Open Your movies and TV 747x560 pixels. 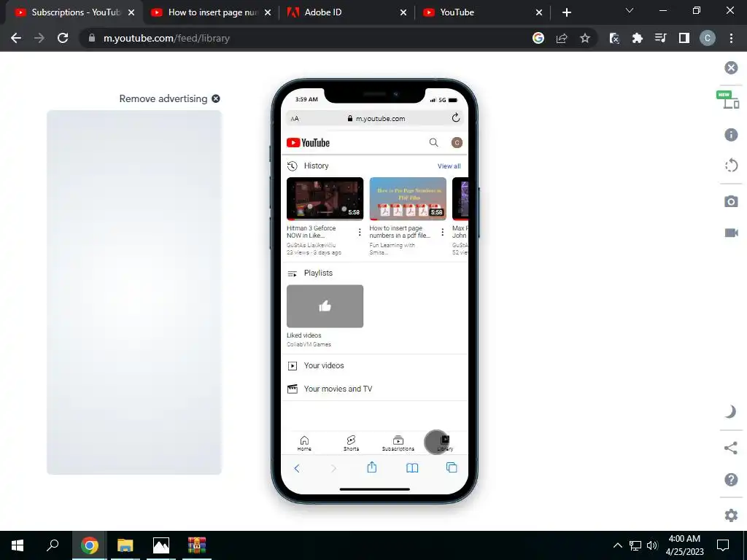coord(375,389)
